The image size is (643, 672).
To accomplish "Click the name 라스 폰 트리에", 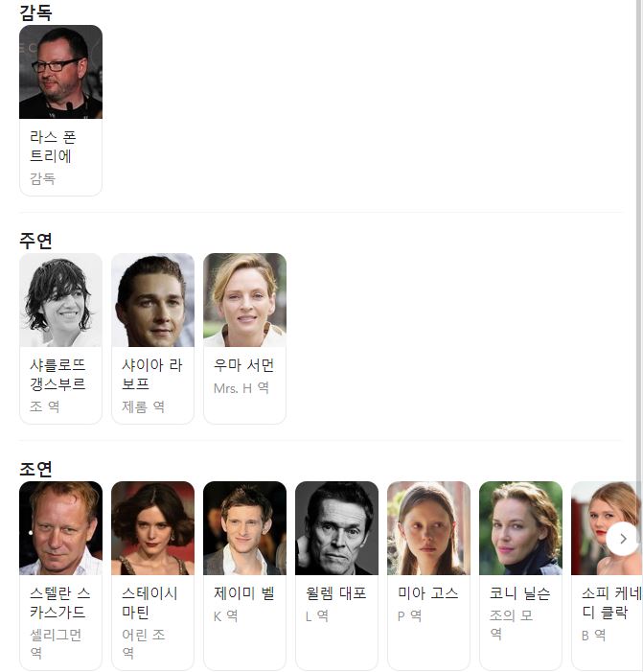I will pyautogui.click(x=53, y=147).
